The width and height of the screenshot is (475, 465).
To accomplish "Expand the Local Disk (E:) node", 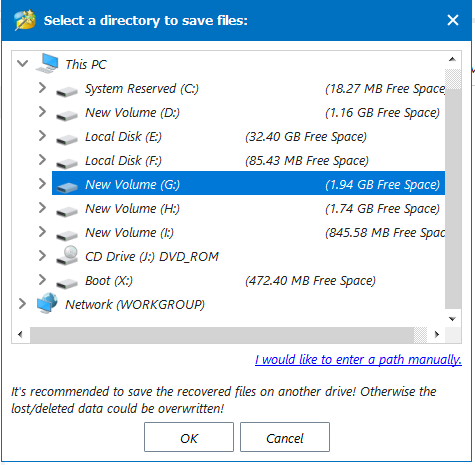I will (x=42, y=136).
